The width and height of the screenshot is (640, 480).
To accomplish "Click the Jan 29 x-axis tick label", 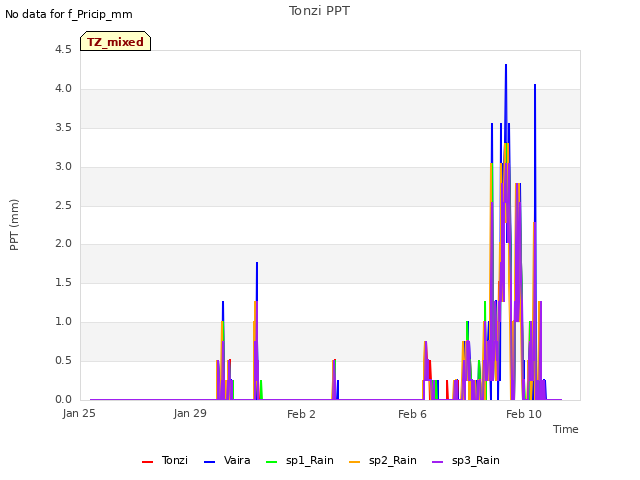I will pyautogui.click(x=190, y=414).
